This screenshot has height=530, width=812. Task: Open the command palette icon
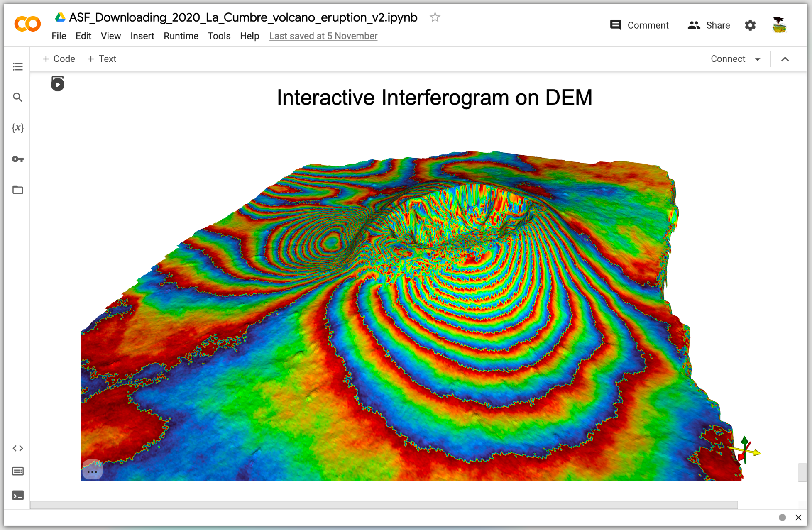(x=17, y=471)
